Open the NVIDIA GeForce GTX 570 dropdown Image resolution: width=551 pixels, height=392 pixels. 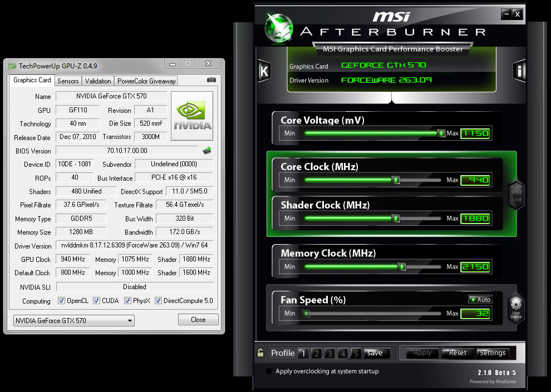(x=74, y=320)
